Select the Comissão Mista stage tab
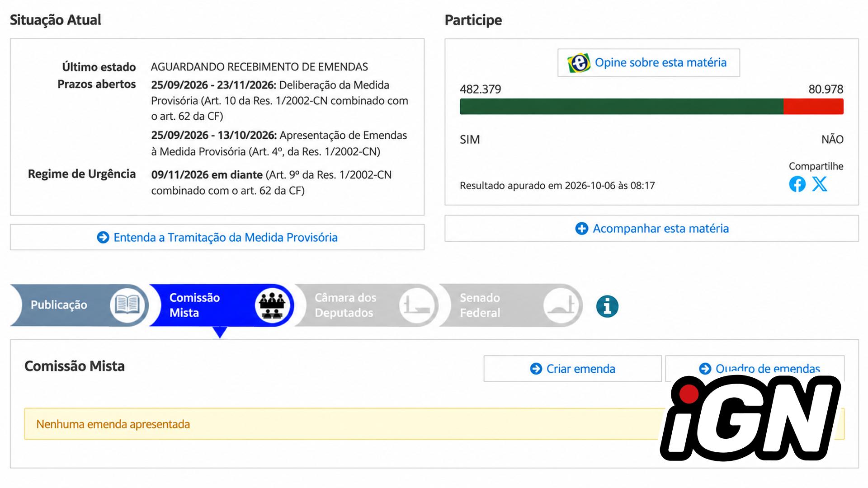Screen dimensions: 868x488 (222, 305)
